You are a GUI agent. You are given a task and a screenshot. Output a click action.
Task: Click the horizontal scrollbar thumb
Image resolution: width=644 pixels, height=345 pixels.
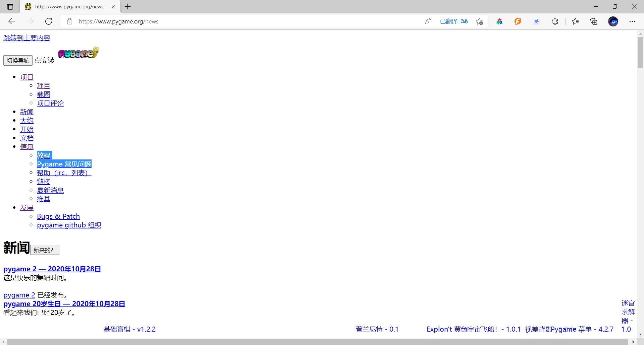click(317, 342)
